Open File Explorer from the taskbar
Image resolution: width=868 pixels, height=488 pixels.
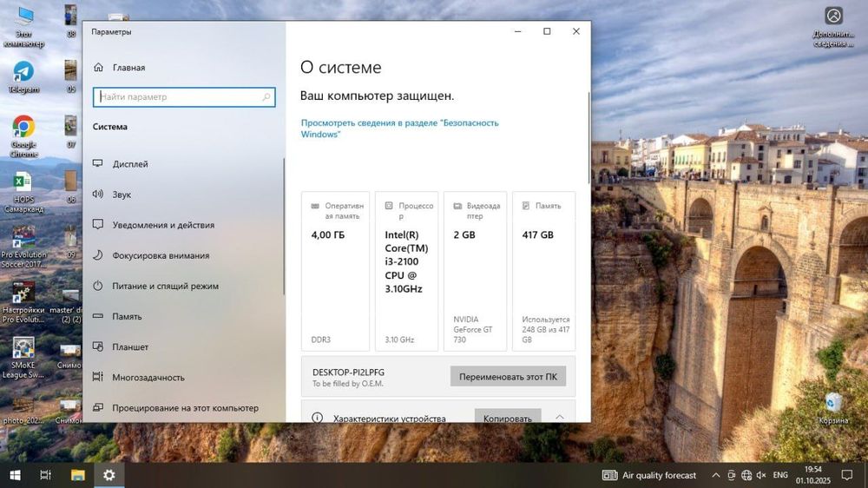[x=77, y=475]
